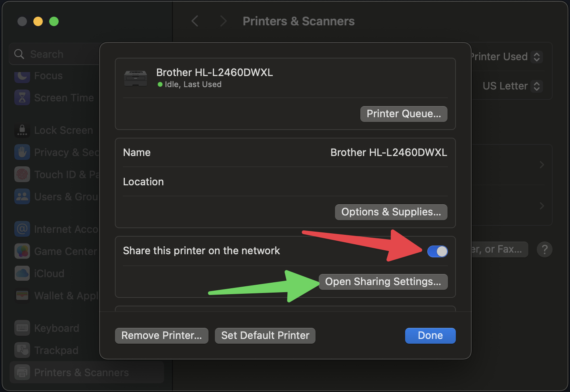Click the Users & Groups icon
This screenshot has height=392, width=570.
tap(22, 196)
